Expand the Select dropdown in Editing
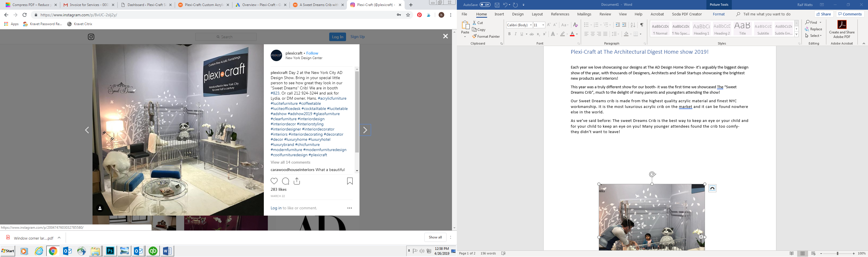This screenshot has width=868, height=257. [x=813, y=36]
